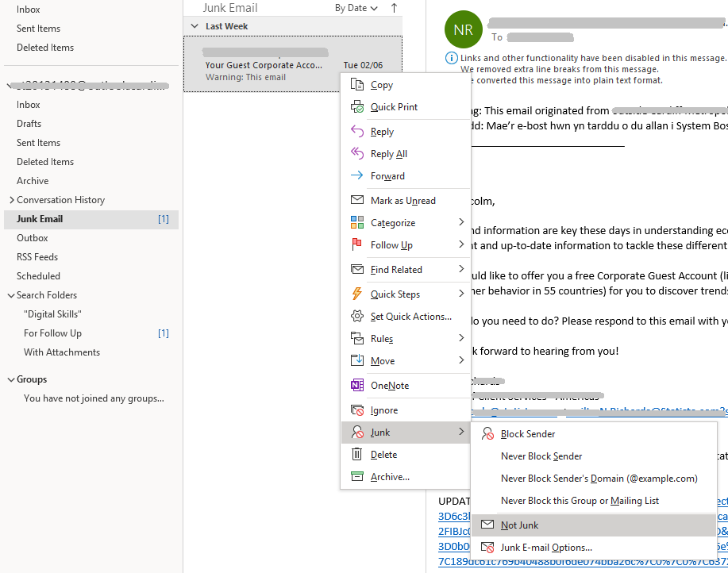Click the Reply arrow icon
Screen dimensions: 728x573
click(356, 131)
